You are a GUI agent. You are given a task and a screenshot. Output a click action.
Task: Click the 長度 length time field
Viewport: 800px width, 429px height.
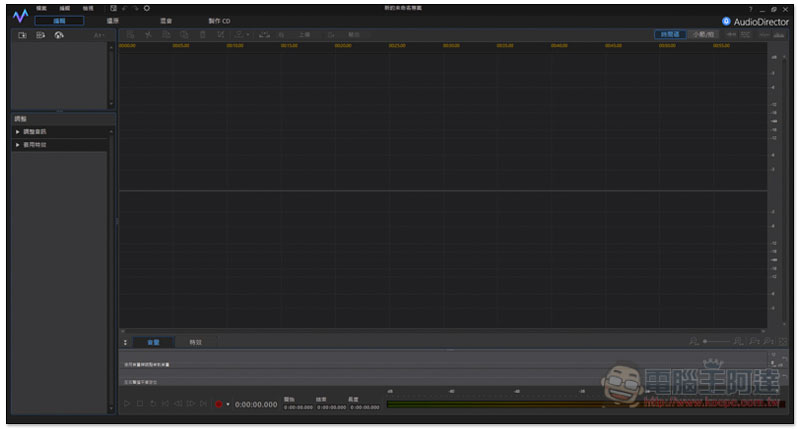[x=365, y=407]
